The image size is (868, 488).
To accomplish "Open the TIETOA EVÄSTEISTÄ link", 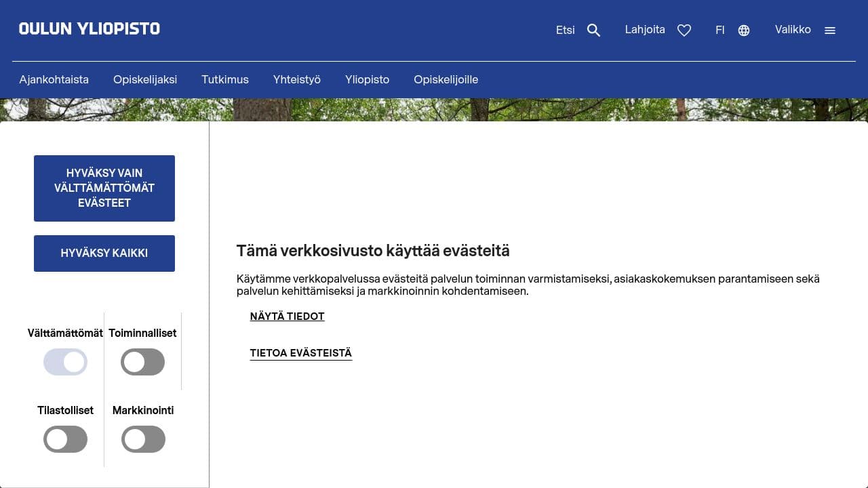I will coord(301,353).
